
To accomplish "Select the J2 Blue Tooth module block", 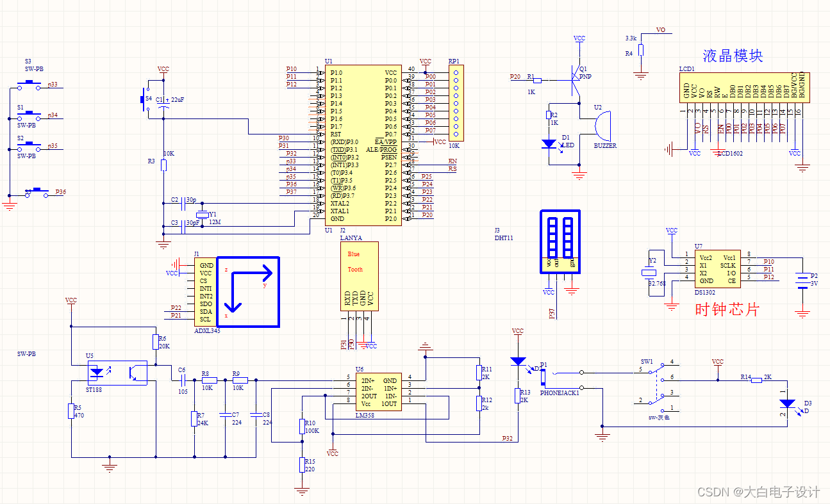I will 360,276.
